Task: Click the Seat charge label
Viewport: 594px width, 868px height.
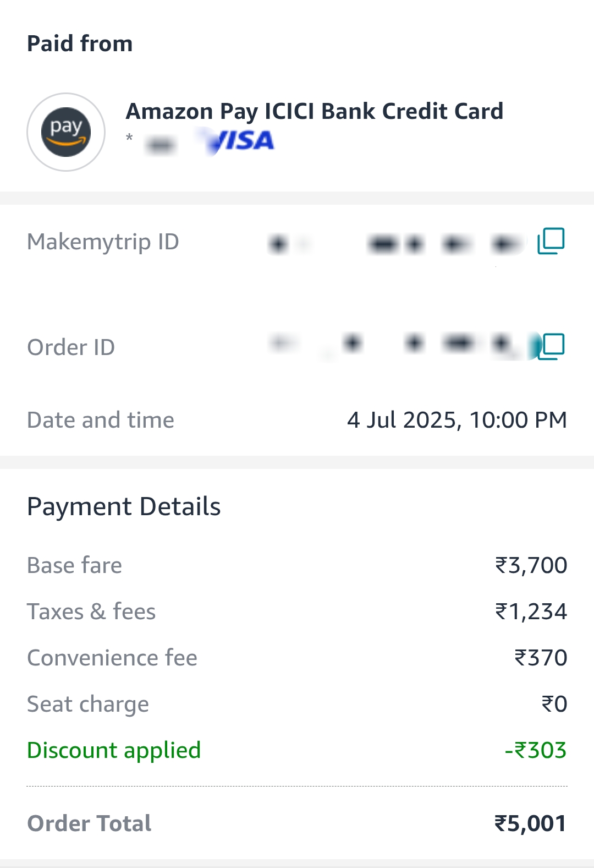Action: pos(88,704)
